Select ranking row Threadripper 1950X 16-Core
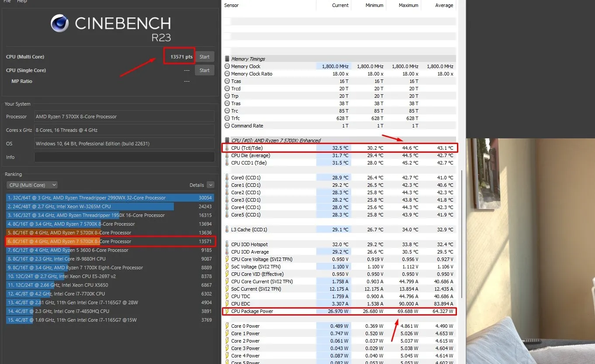Image resolution: width=595 pixels, height=364 pixels. point(110,215)
